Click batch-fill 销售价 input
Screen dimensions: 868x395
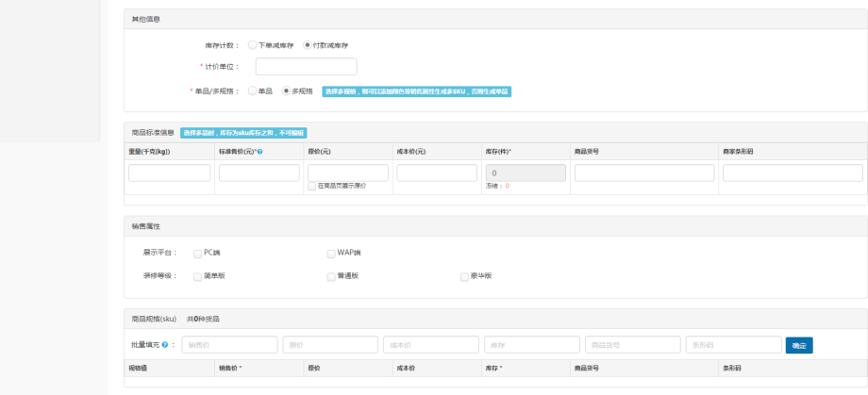tap(229, 346)
